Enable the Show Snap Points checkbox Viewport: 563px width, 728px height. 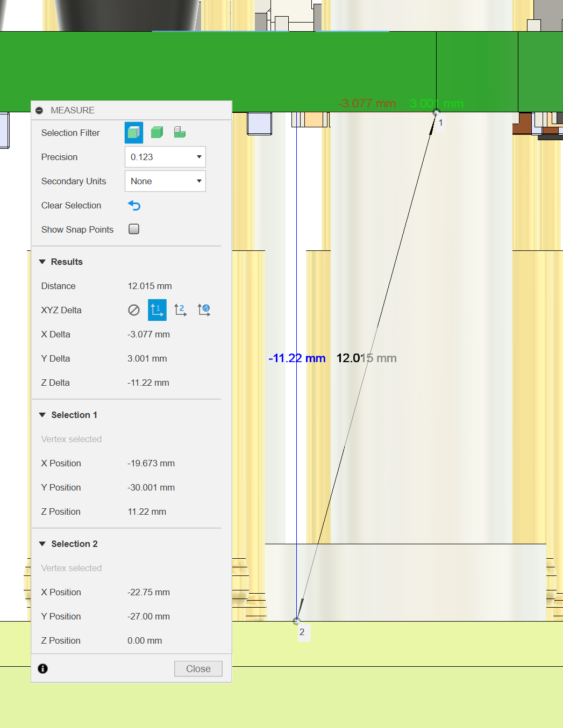tap(134, 229)
